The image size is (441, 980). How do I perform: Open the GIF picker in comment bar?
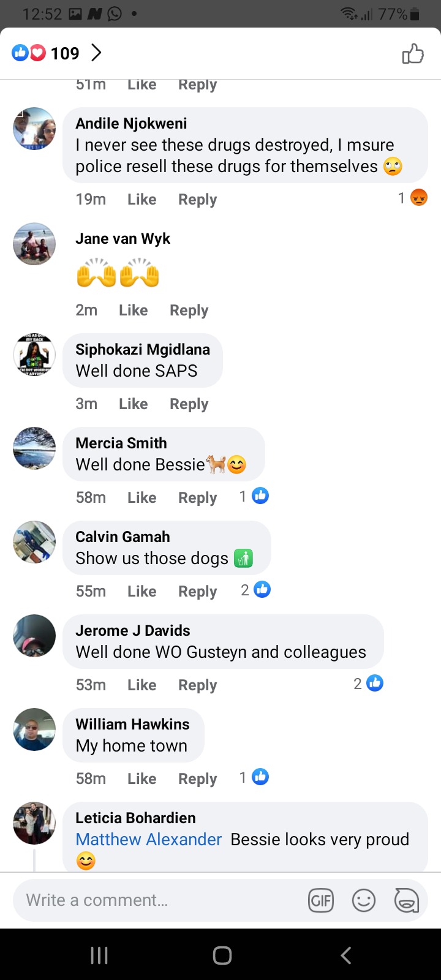click(321, 900)
